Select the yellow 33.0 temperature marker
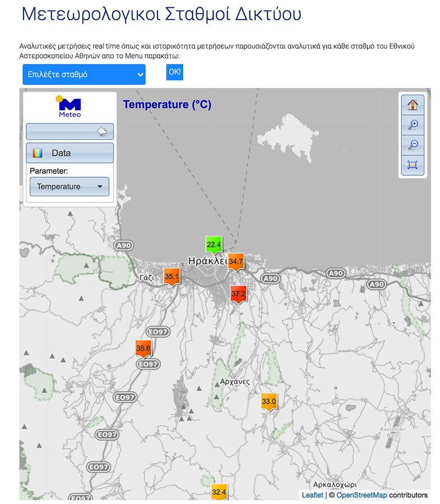The width and height of the screenshot is (440, 504). click(269, 402)
